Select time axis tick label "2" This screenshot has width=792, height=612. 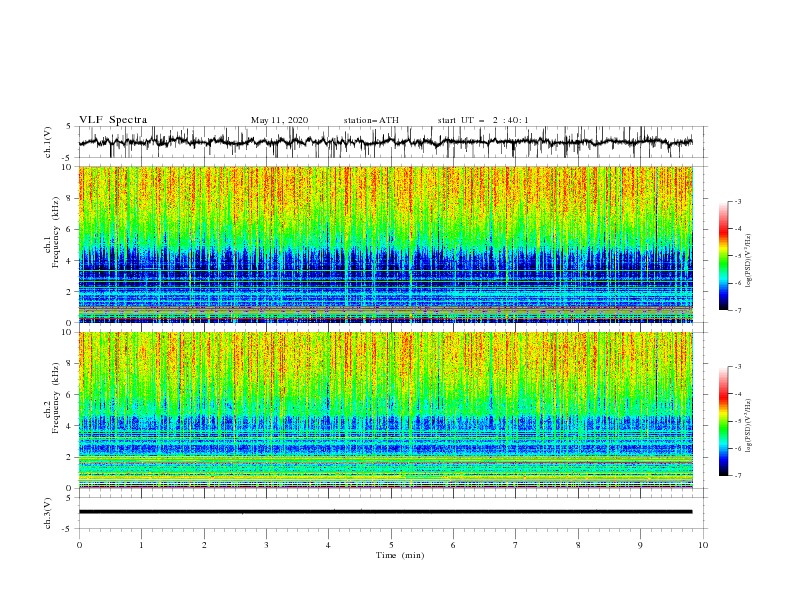(x=204, y=545)
